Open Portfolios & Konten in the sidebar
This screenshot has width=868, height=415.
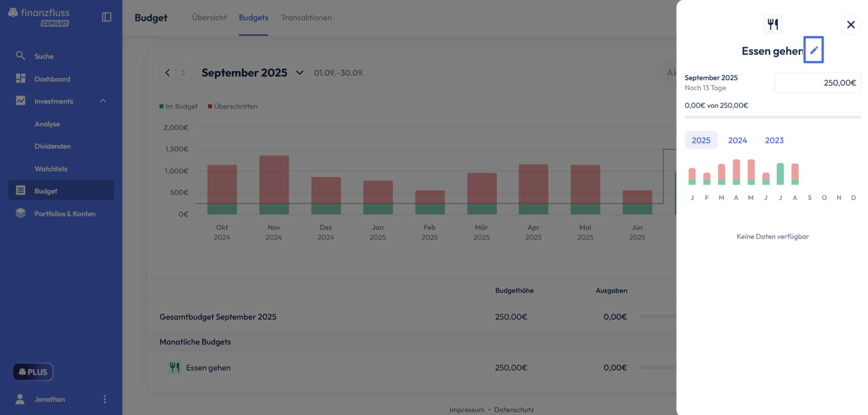pos(65,214)
